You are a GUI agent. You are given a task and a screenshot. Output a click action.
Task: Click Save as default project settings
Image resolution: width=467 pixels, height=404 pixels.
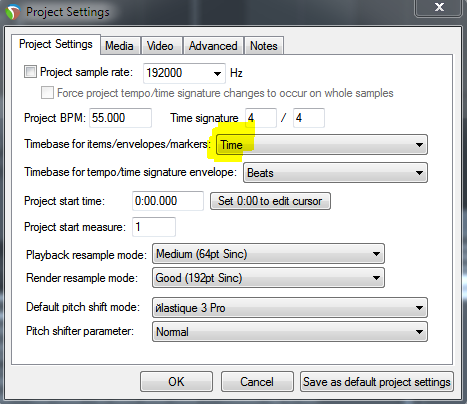pos(377,381)
